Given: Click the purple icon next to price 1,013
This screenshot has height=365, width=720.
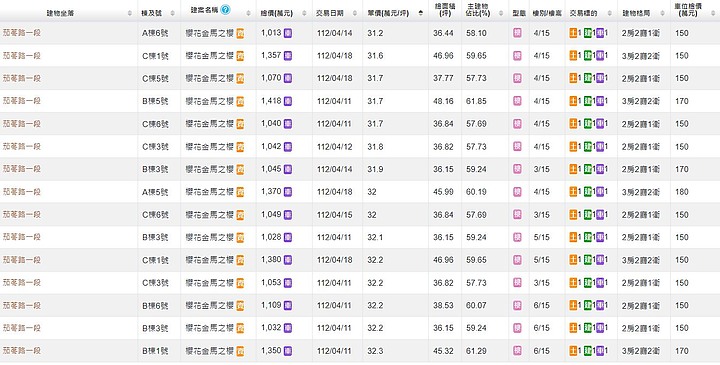Looking at the screenshot, I should coord(287,33).
